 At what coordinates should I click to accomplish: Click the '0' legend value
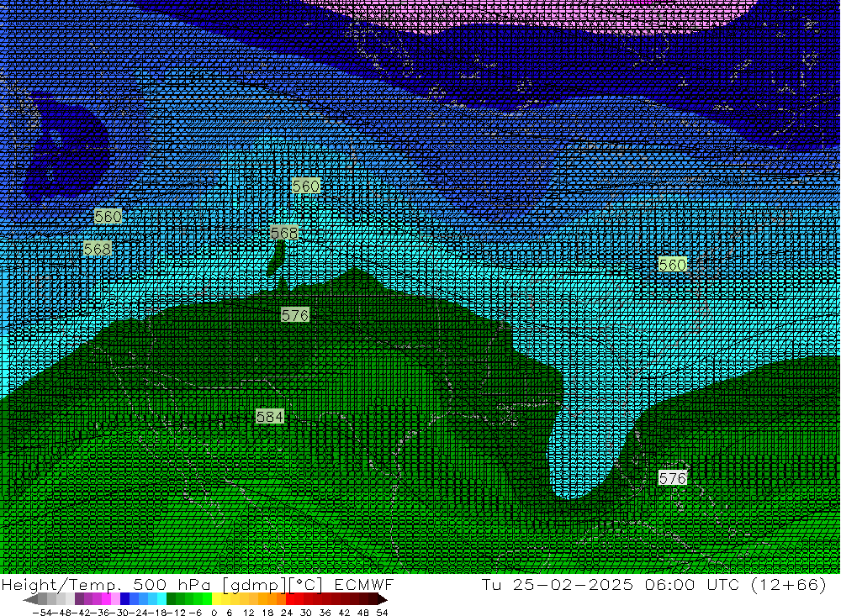point(214,613)
